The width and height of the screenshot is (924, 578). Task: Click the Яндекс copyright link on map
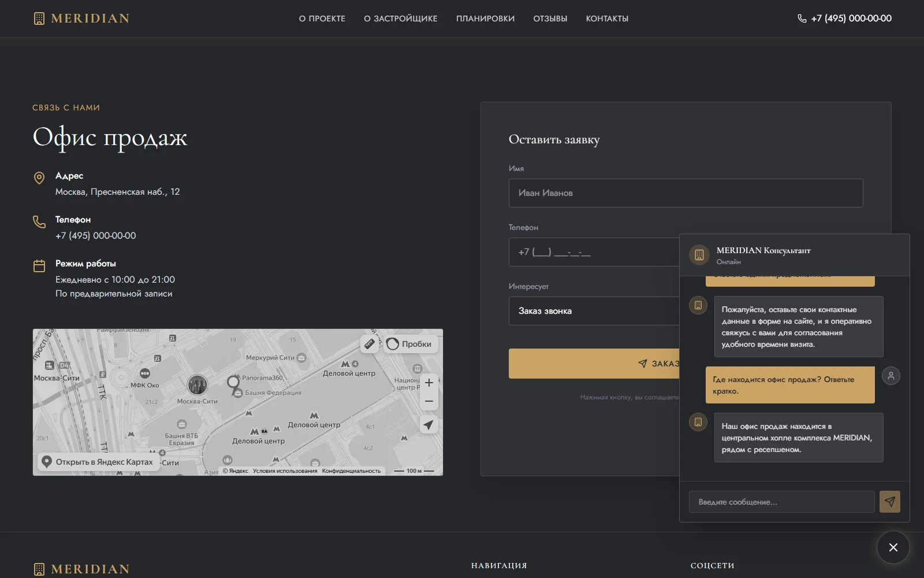pos(236,471)
